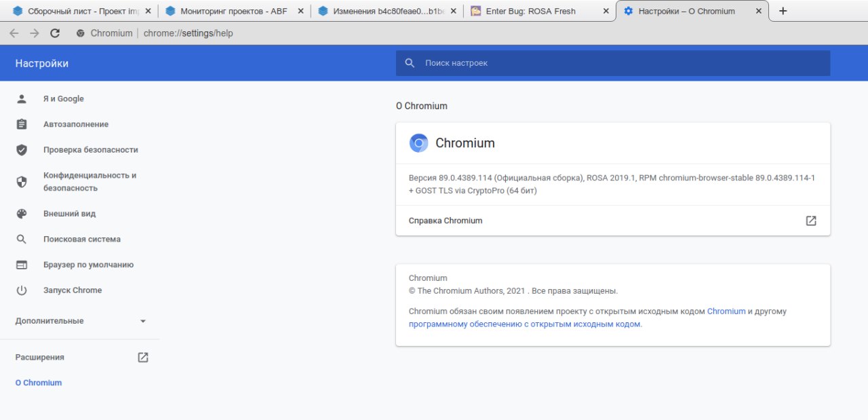Screen dimensions: 868x420
Task: Close the Изменения b4c80feae0 tab
Action: (453, 11)
